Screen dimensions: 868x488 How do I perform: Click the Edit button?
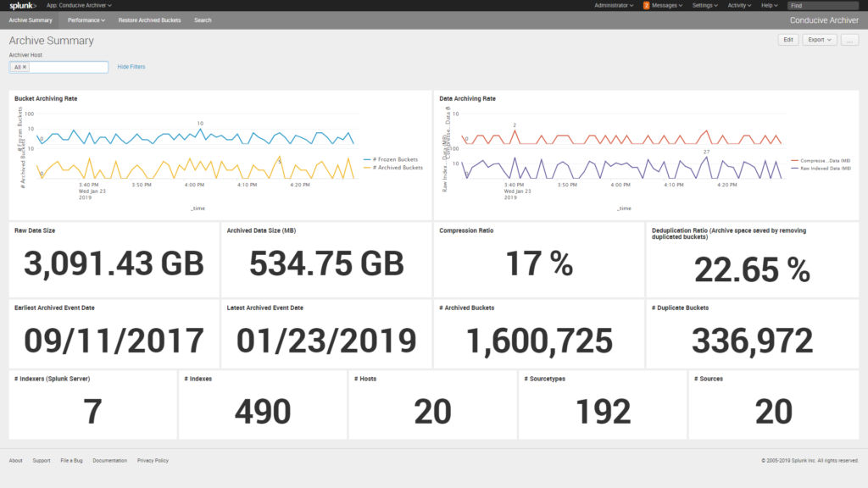788,40
